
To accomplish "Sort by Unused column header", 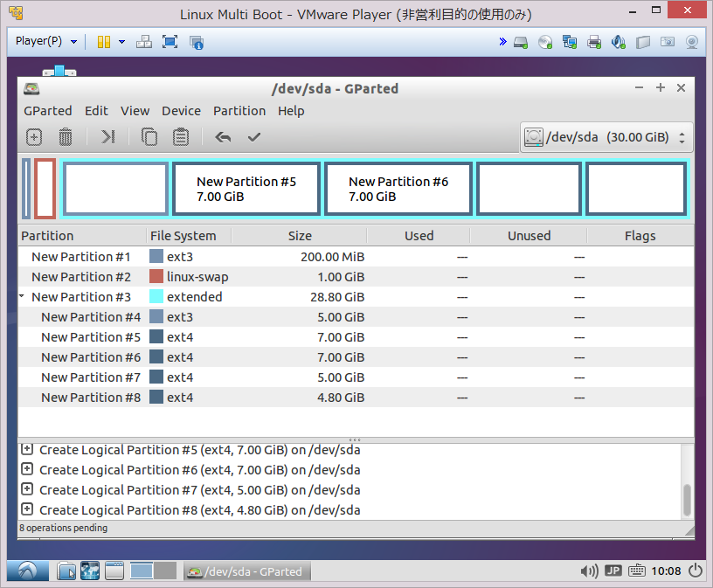I will point(529,236).
